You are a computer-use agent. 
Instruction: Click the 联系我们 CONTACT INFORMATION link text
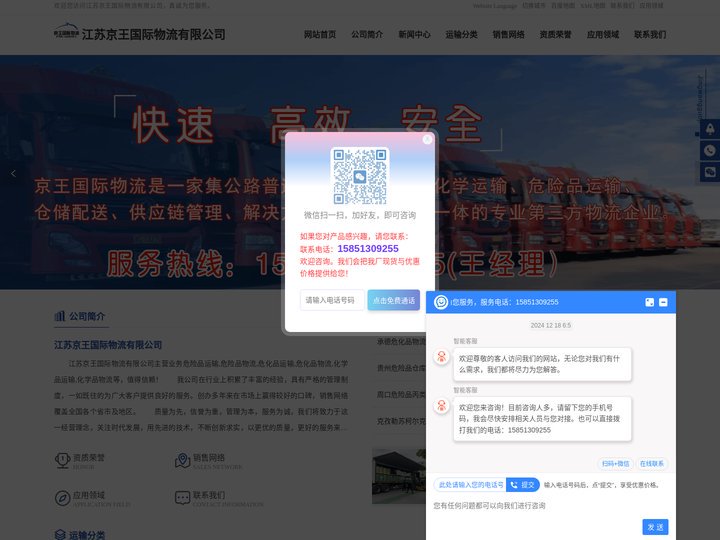pyautogui.click(x=228, y=499)
